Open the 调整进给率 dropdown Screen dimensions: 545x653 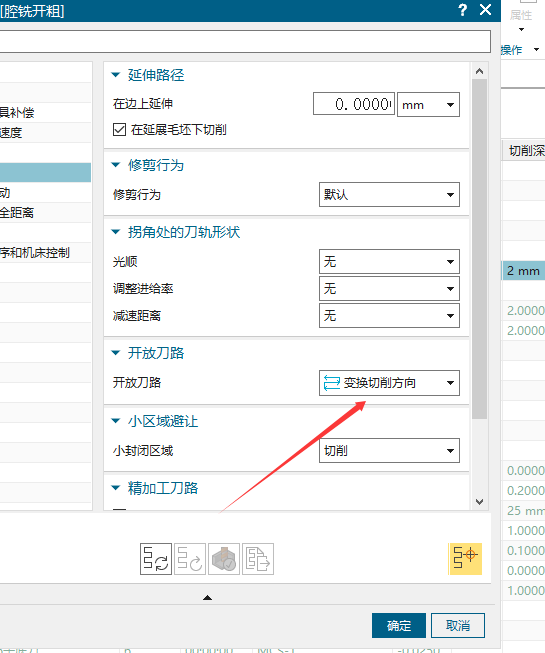[x=389, y=289]
